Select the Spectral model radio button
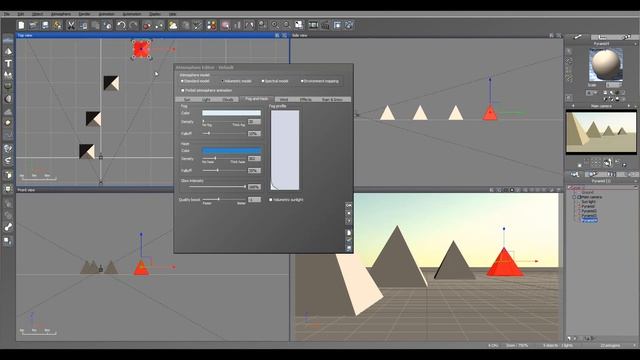Screen dimensions: 640x360 [262, 81]
